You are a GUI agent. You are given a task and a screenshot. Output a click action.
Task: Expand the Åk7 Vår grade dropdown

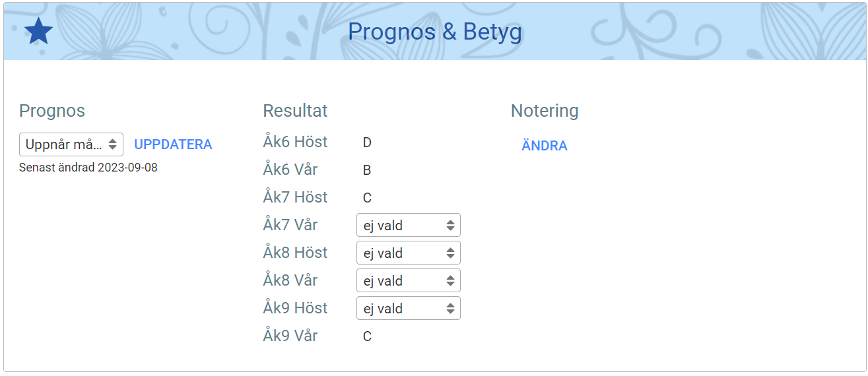pyautogui.click(x=408, y=225)
